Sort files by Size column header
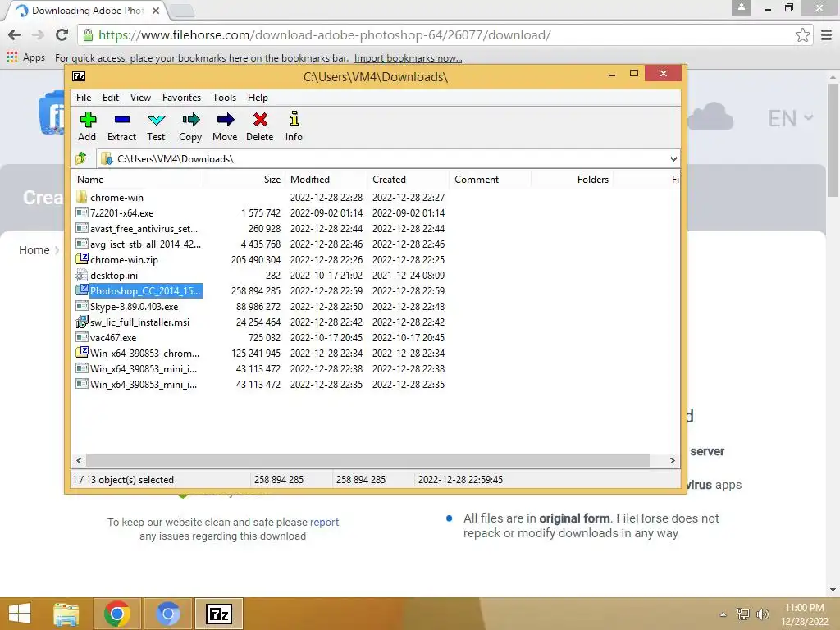Image resolution: width=840 pixels, height=630 pixels. coord(244,180)
